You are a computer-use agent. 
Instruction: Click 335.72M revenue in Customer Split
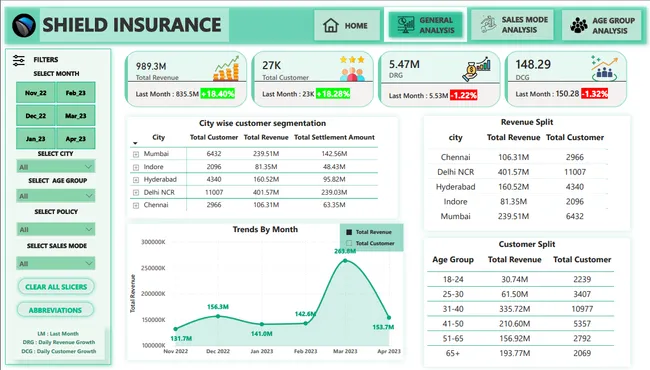[x=514, y=309]
